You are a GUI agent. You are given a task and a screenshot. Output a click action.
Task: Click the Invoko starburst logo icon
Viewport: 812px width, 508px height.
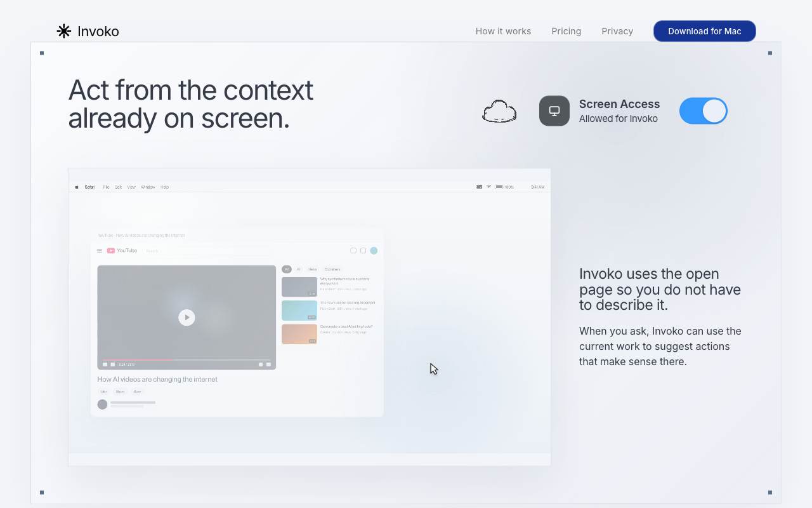pyautogui.click(x=64, y=31)
